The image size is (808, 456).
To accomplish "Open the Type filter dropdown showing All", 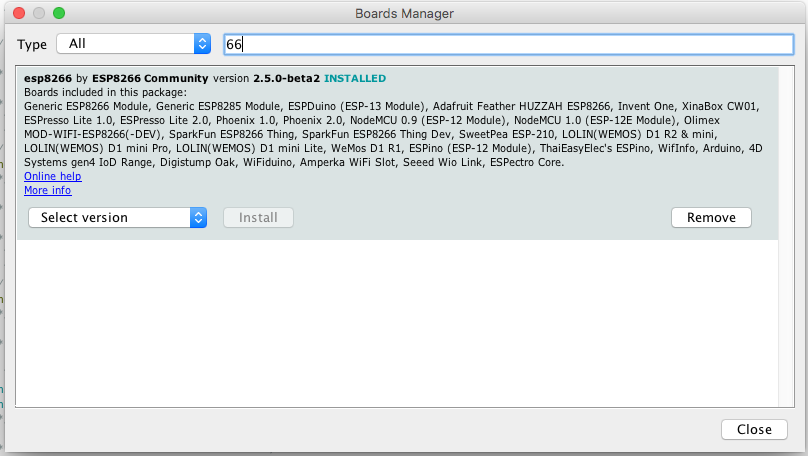I will point(125,44).
